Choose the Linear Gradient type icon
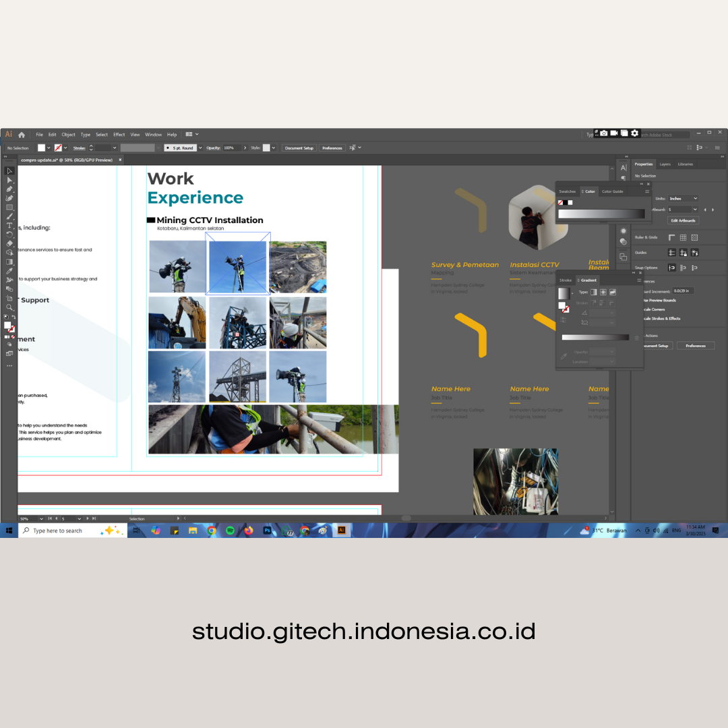The width and height of the screenshot is (728, 728). pyautogui.click(x=594, y=292)
